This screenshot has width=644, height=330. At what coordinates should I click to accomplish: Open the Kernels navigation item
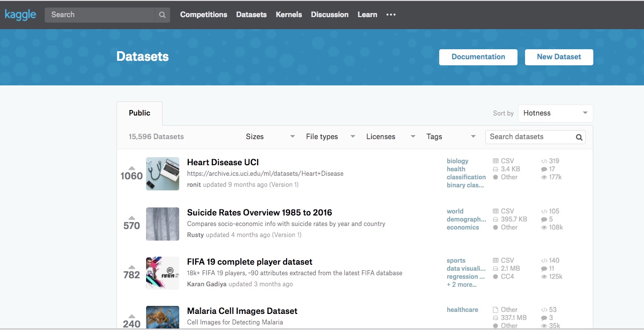tap(289, 15)
